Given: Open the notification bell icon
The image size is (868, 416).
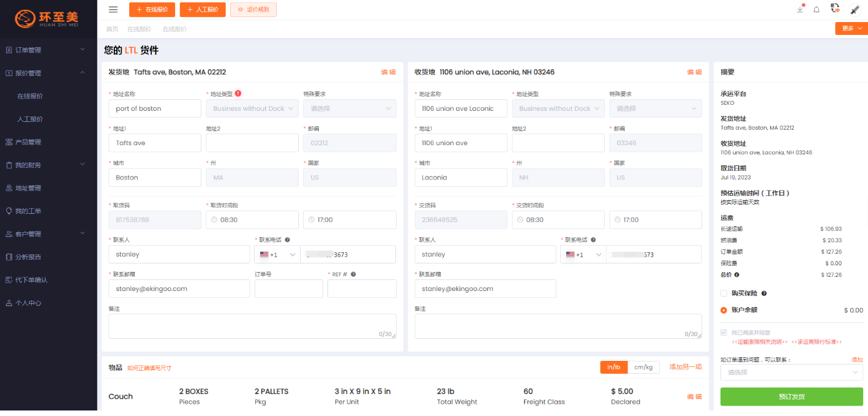Looking at the screenshot, I should [x=816, y=10].
